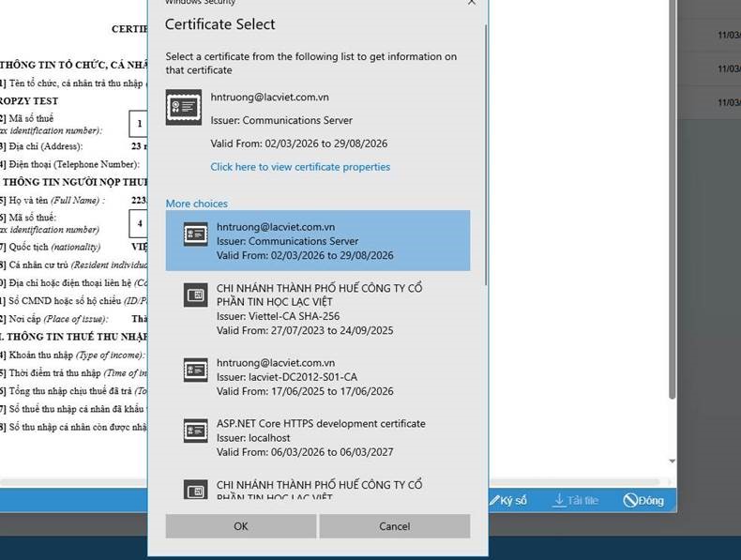The height and width of the screenshot is (560, 741).
Task: Select certificate valid 17/06/2025 to 17/06/2026
Action: click(x=319, y=377)
